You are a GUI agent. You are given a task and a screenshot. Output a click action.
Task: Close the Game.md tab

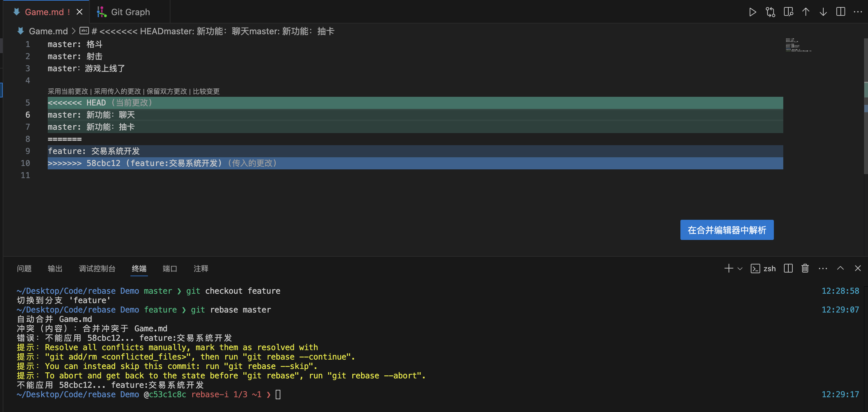[x=80, y=12]
